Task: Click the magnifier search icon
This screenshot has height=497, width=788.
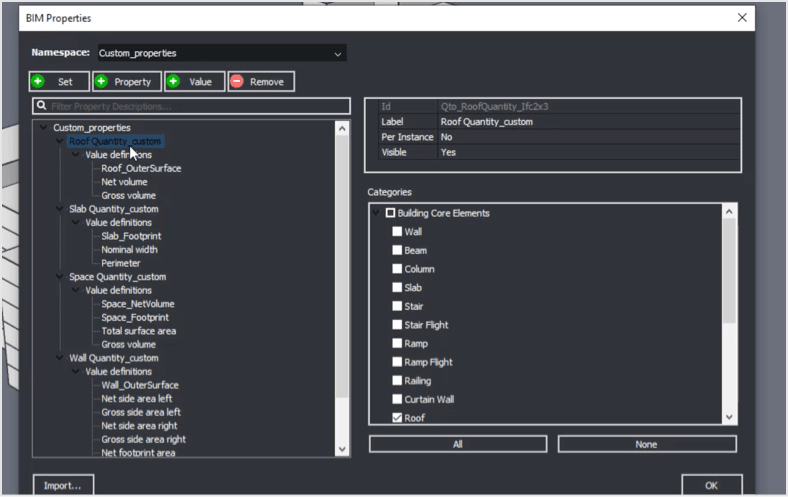Action: (42, 106)
